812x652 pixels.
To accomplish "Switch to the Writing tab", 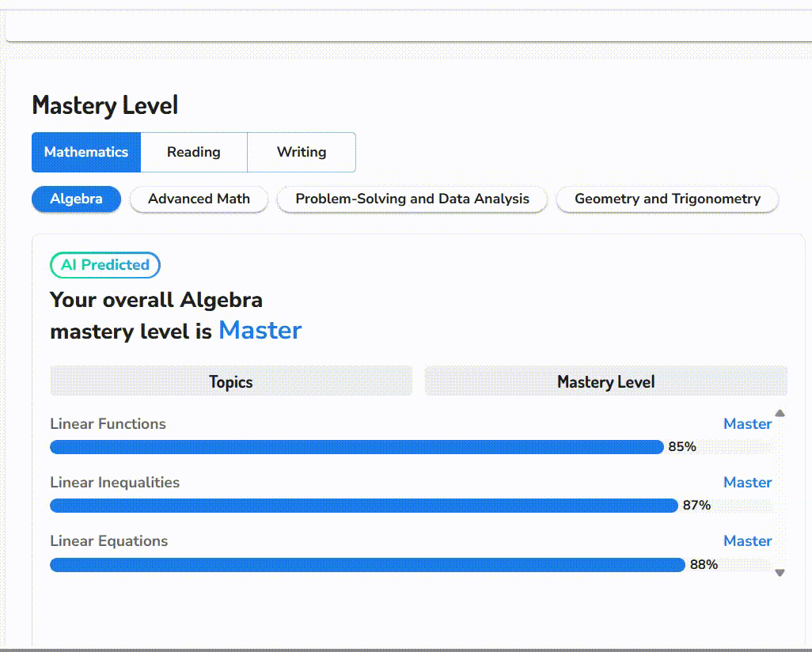I will tap(301, 152).
